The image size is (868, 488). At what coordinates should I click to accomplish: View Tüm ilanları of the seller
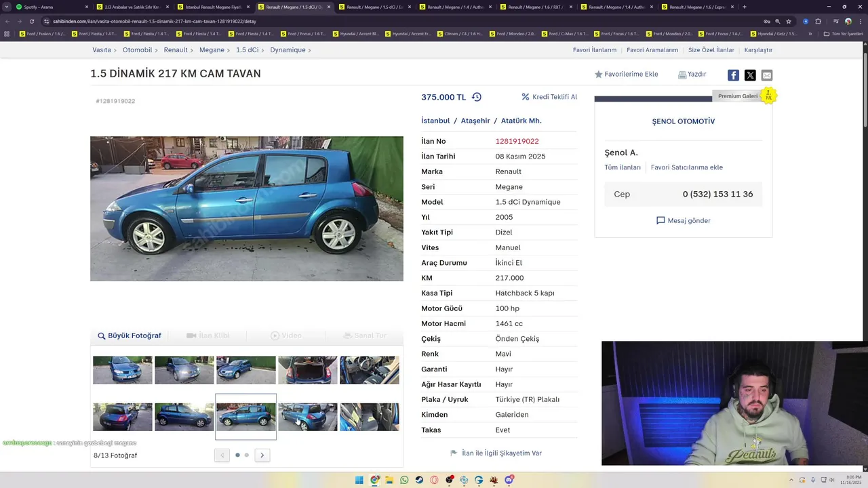pyautogui.click(x=623, y=167)
